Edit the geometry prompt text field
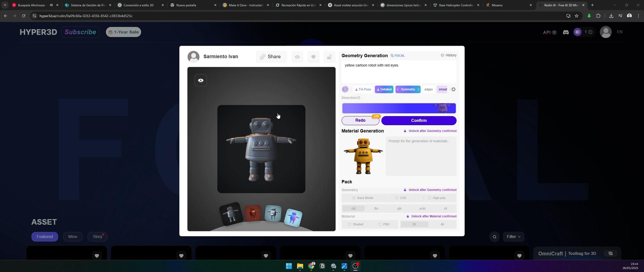This screenshot has width=644, height=272. [399, 72]
